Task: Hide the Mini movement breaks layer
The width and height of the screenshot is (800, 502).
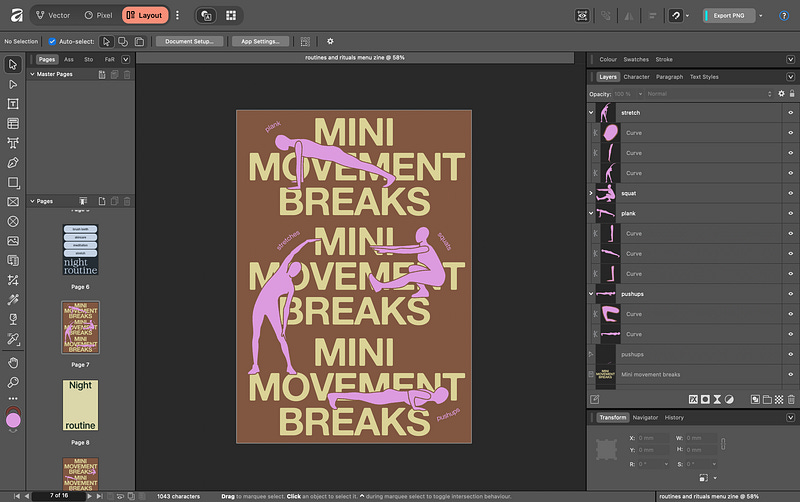Action: pos(790,374)
